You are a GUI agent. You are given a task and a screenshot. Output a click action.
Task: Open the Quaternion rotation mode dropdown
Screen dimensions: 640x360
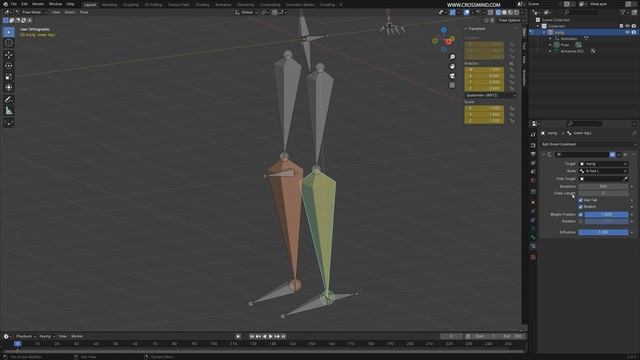(491, 95)
